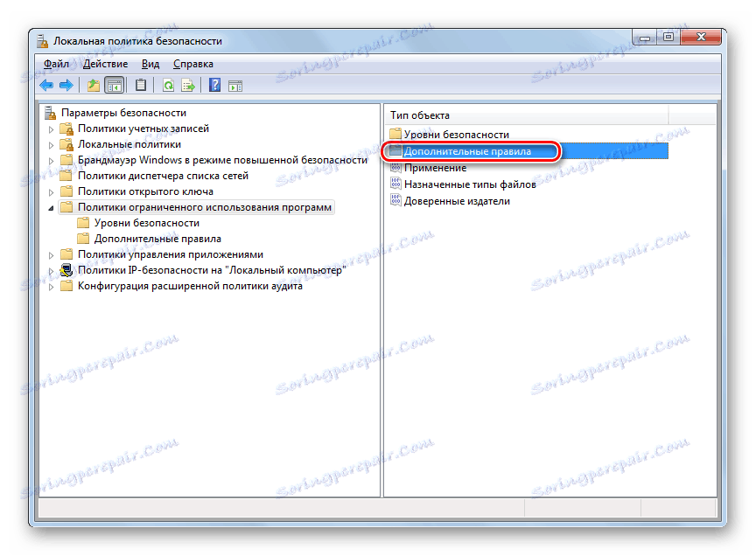
Task: Expand Конфигурация расширенной политики аудита node
Action: coord(51,287)
